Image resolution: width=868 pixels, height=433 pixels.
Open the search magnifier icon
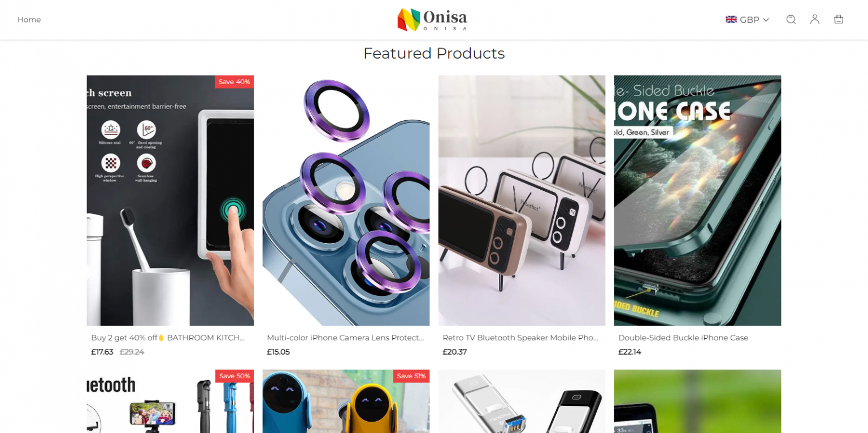point(791,19)
